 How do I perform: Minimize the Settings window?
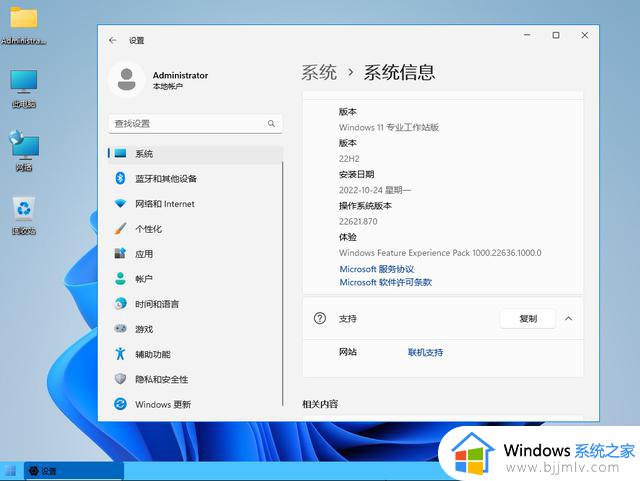pyautogui.click(x=527, y=35)
